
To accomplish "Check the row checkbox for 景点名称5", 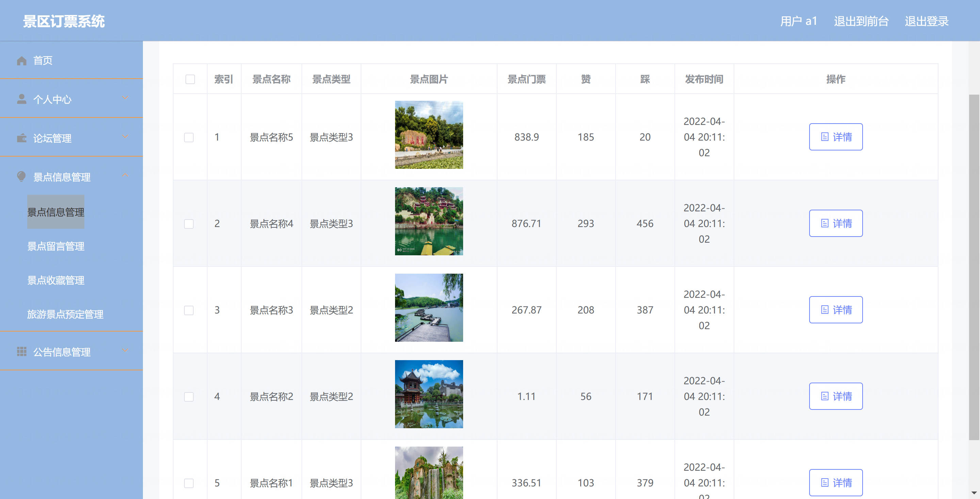I will point(189,137).
